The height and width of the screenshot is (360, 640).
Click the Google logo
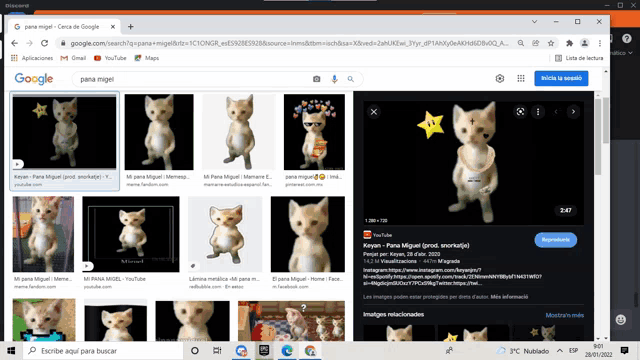click(34, 79)
